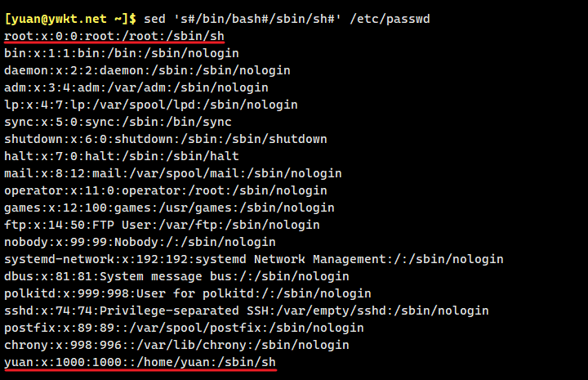Image resolution: width=588 pixels, height=380 pixels.
Task: Click the chrony user entry line
Action: point(176,345)
